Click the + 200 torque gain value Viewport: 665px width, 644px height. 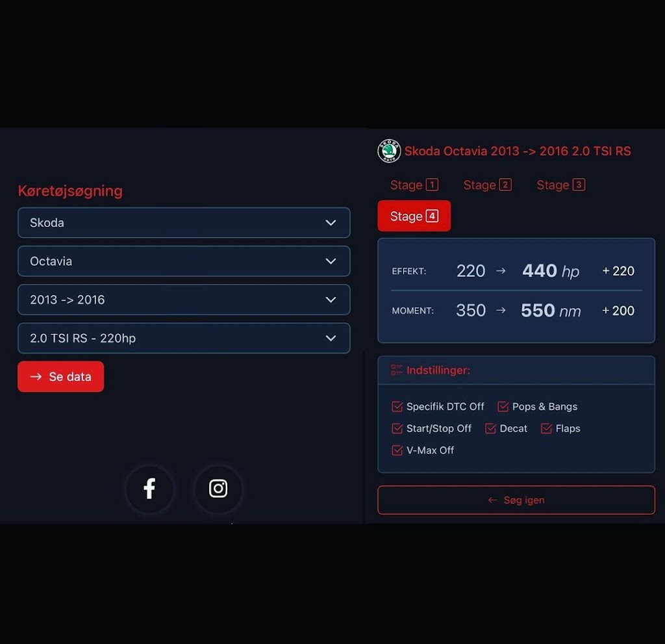(618, 311)
